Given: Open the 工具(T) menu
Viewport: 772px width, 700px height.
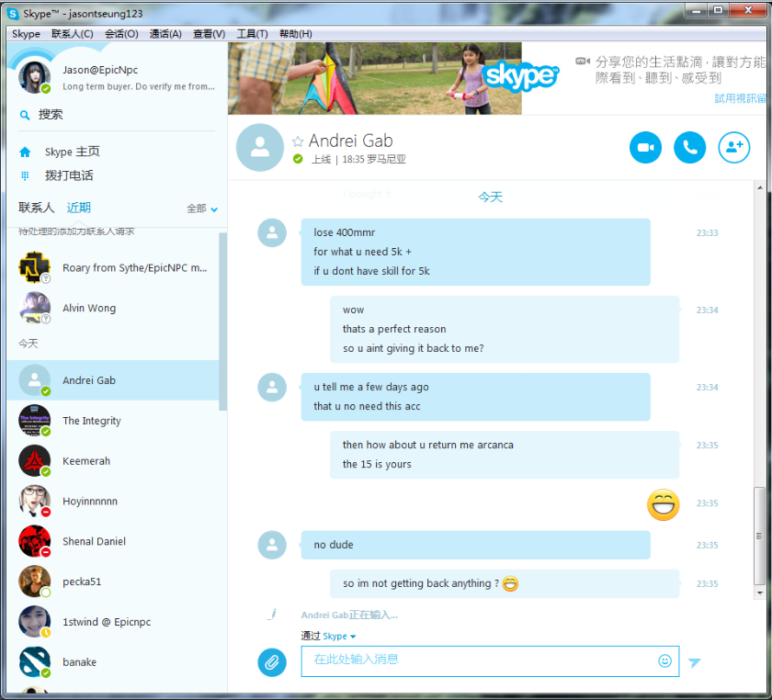Looking at the screenshot, I should 252,34.
